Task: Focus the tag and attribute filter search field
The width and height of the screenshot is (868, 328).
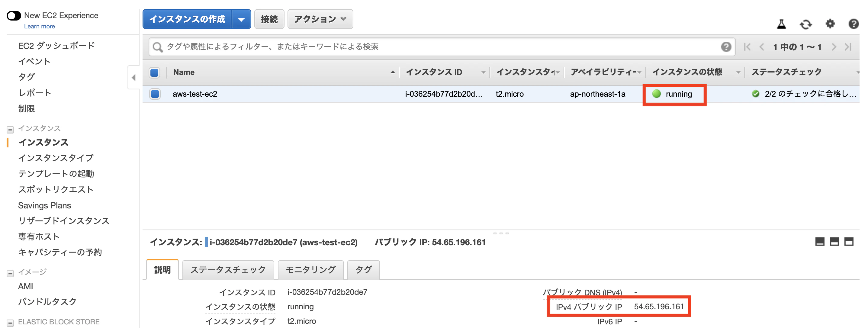Action: pos(442,47)
